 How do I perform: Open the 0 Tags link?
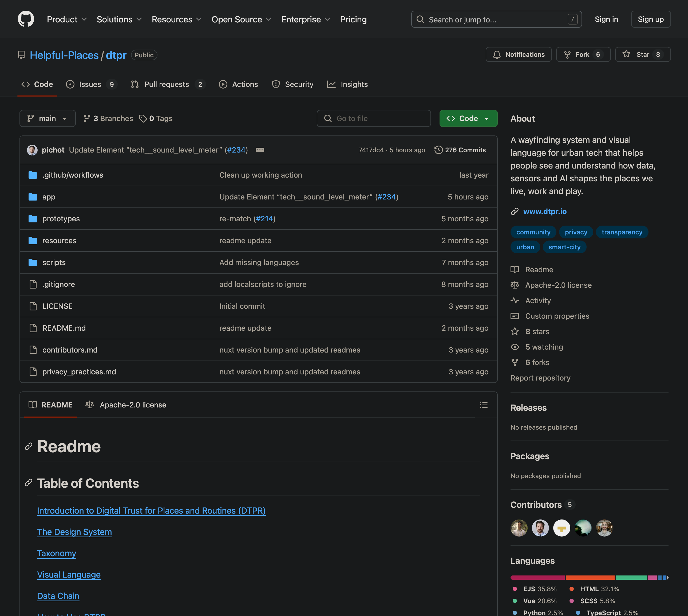[x=156, y=118]
